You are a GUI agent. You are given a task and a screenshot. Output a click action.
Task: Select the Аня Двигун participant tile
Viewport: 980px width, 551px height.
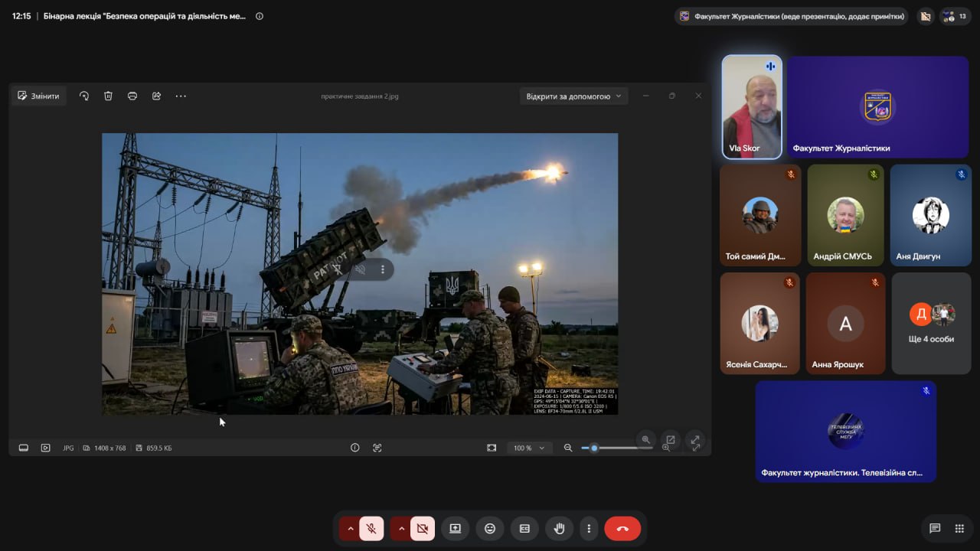931,215
